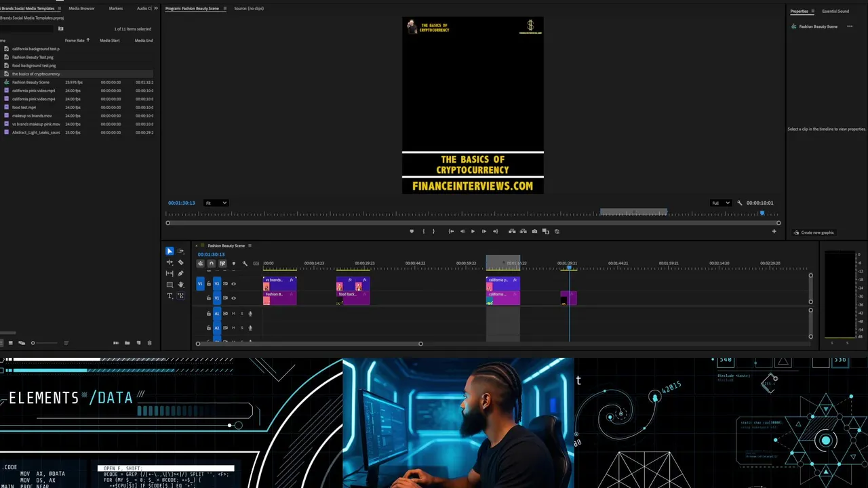Image resolution: width=868 pixels, height=488 pixels.
Task: Select the Razor tool
Action: click(x=181, y=262)
